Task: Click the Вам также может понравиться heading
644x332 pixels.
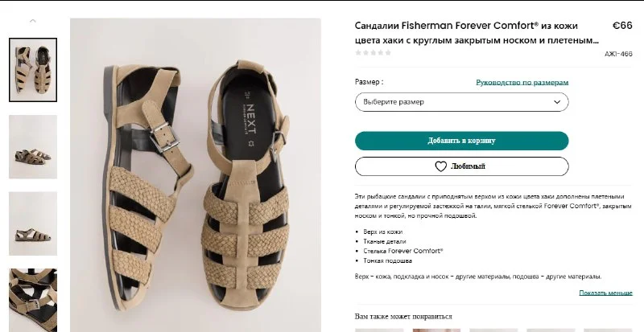Action: click(x=403, y=316)
